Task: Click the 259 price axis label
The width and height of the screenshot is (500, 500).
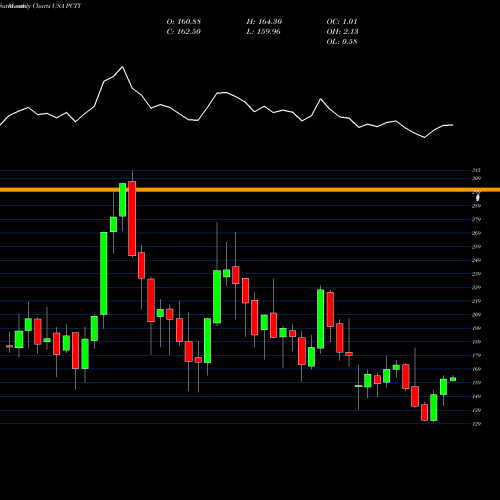Action: pos(476,247)
